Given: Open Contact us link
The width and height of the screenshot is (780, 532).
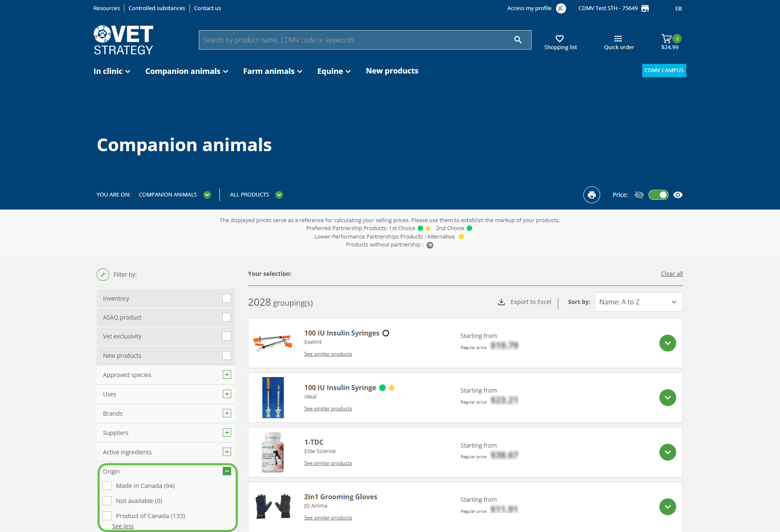Looking at the screenshot, I should coord(207,8).
